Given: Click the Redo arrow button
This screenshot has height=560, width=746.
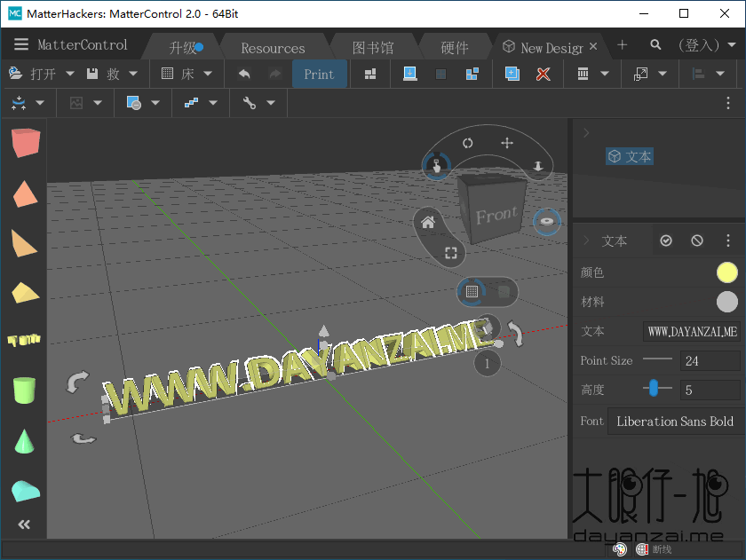Looking at the screenshot, I should 275,74.
